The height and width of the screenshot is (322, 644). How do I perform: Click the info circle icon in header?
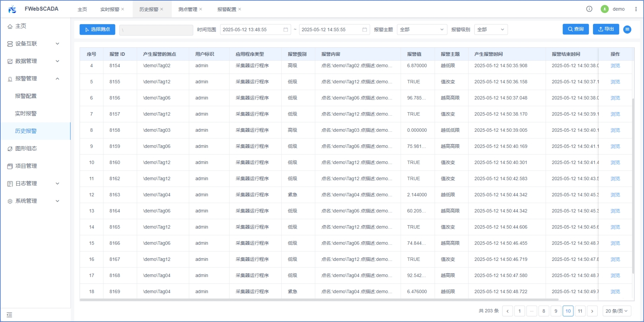589,9
